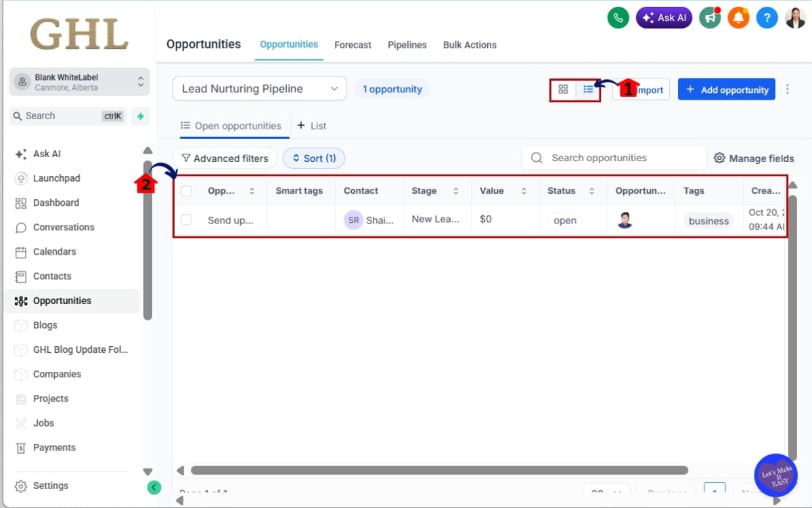Image resolution: width=812 pixels, height=508 pixels.
Task: Click the green lightning quick actions icon
Action: (140, 116)
